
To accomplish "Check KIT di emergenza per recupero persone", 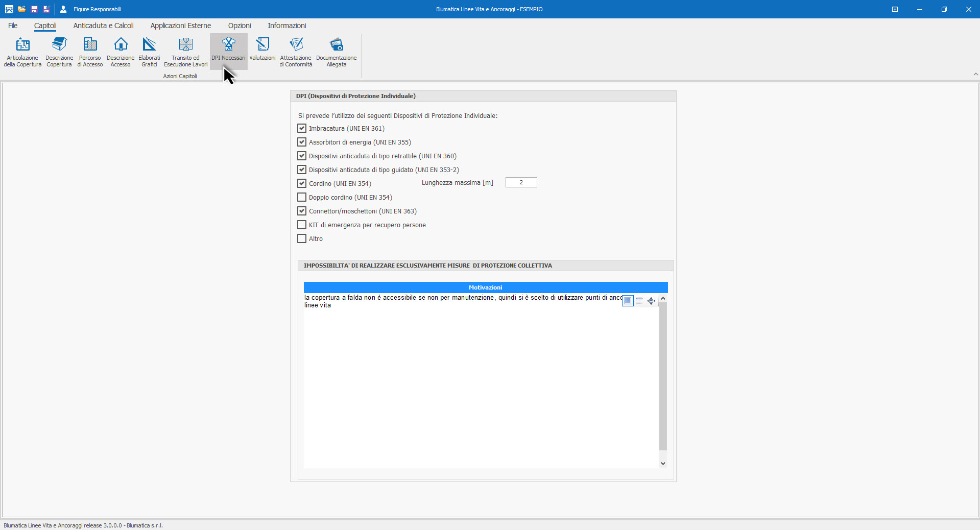I will (x=302, y=225).
